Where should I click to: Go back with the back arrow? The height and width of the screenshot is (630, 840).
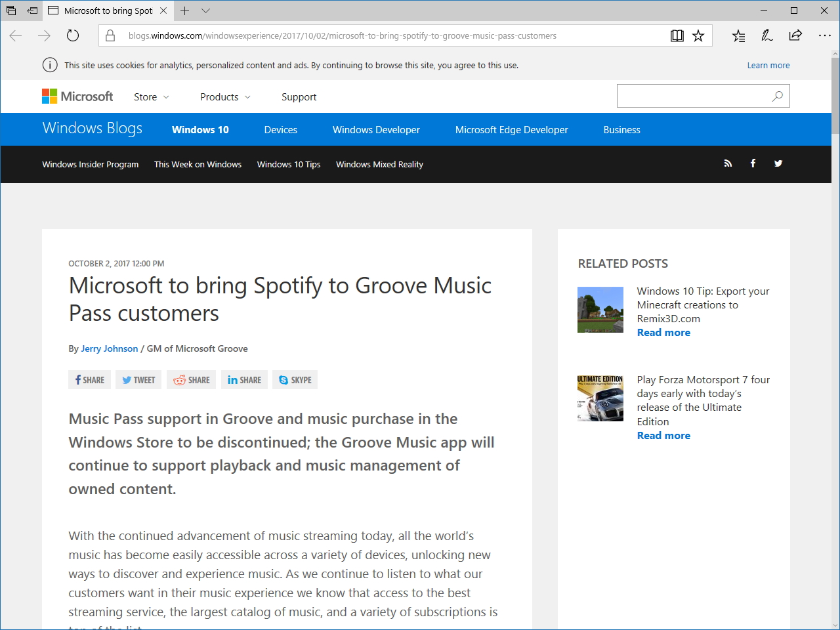pos(16,35)
